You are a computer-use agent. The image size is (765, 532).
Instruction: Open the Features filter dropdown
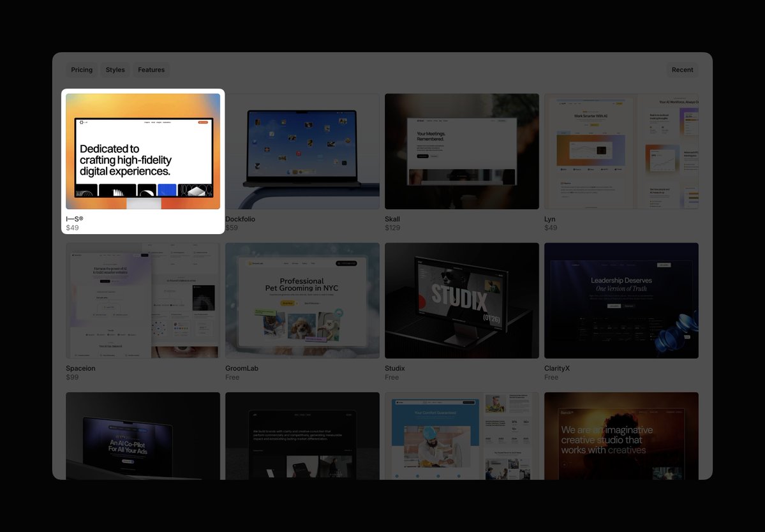[x=151, y=70]
